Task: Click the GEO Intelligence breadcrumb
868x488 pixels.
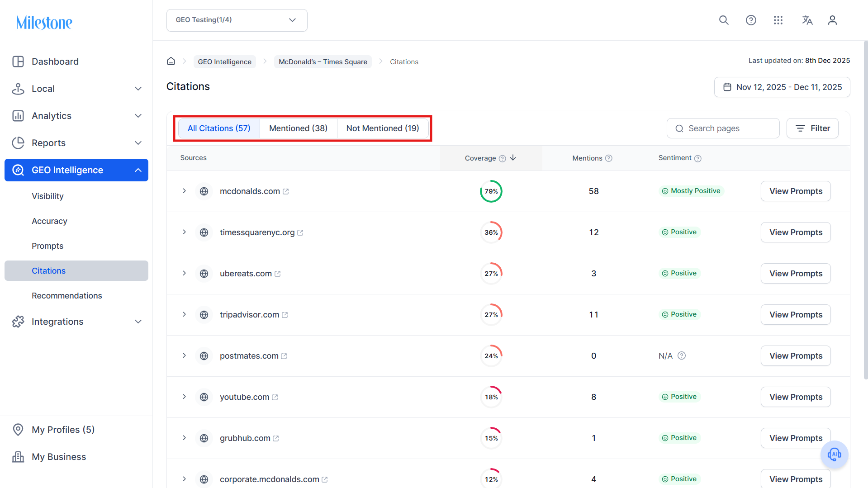Action: pyautogui.click(x=224, y=62)
